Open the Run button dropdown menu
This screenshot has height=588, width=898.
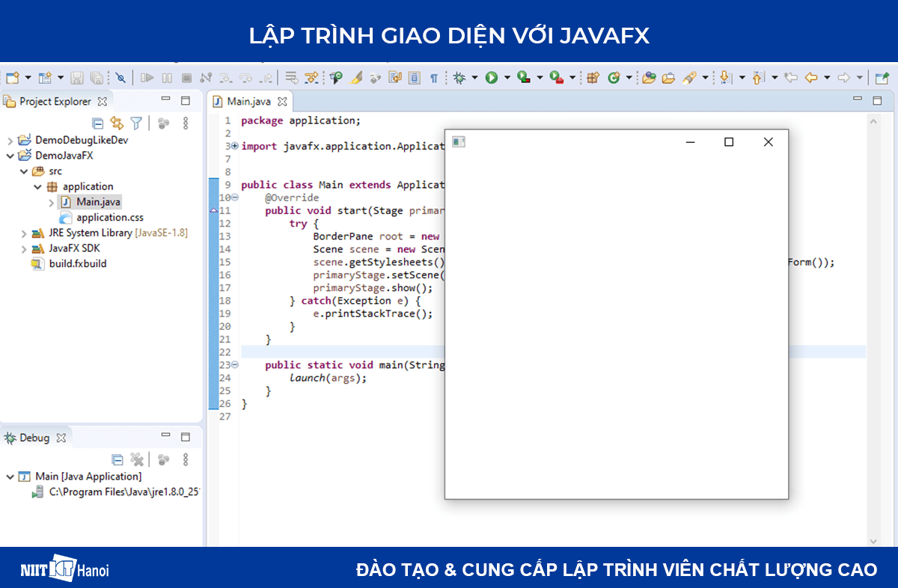click(x=507, y=76)
